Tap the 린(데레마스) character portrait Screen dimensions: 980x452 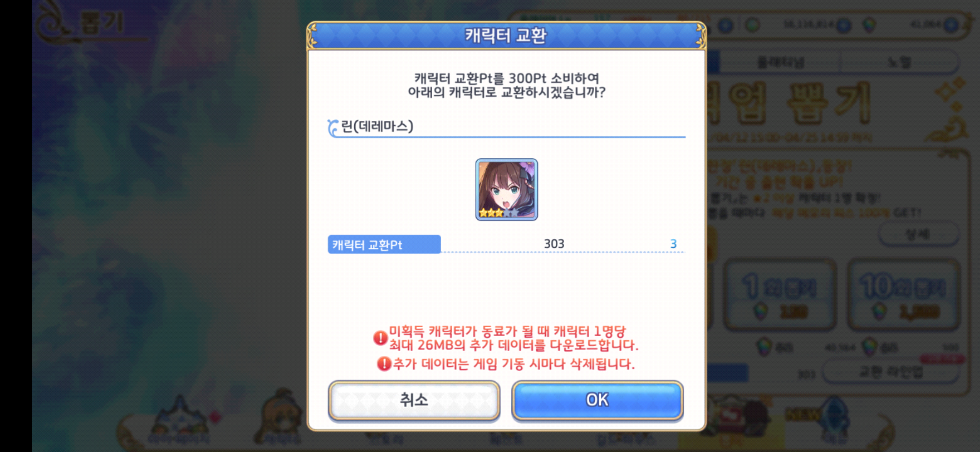506,189
